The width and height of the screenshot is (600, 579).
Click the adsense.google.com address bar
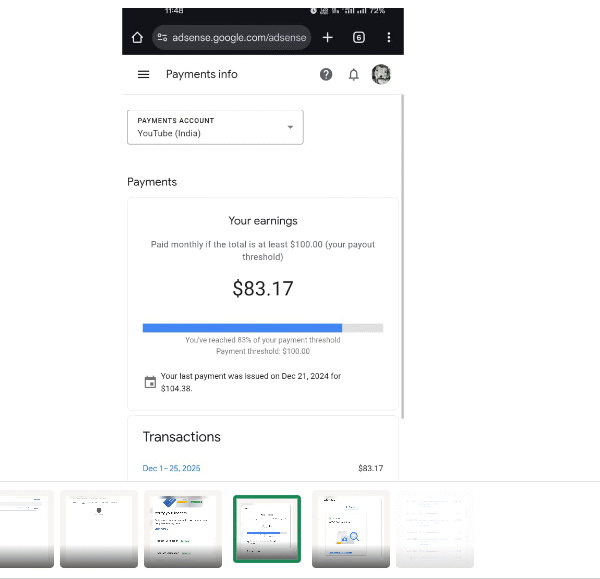pos(232,38)
